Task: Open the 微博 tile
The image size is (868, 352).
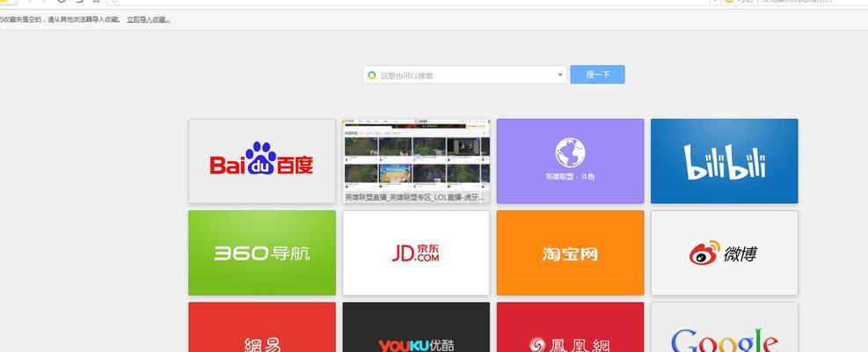Action: [x=724, y=253]
